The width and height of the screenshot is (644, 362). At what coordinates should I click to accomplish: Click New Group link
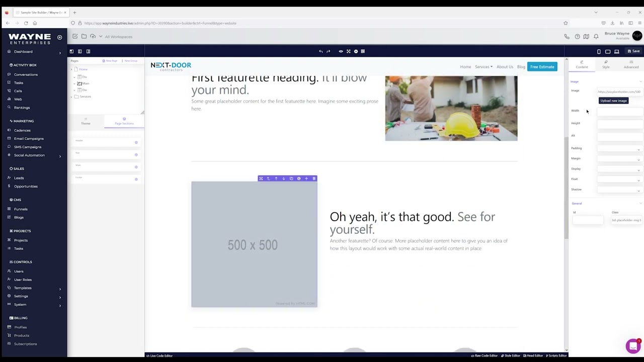tap(130, 61)
